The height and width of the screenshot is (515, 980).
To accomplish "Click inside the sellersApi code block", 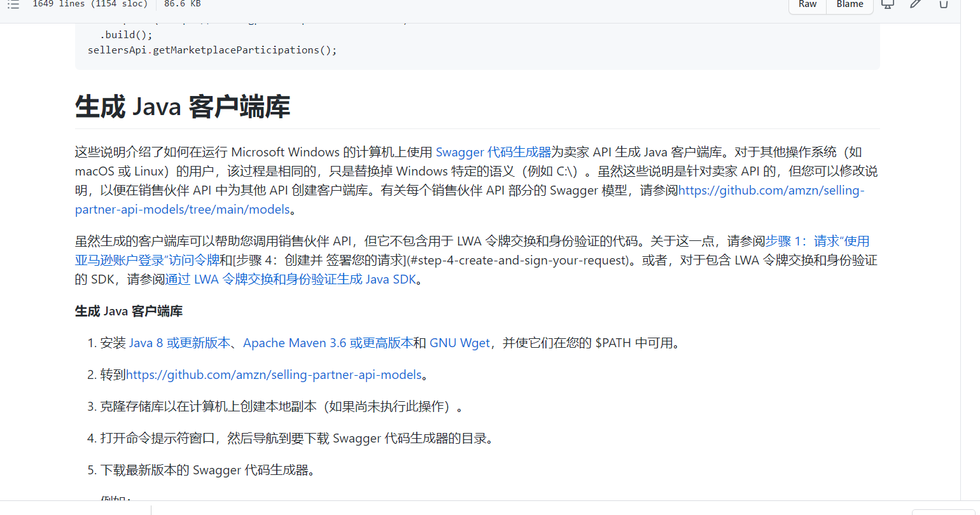I will (x=212, y=50).
